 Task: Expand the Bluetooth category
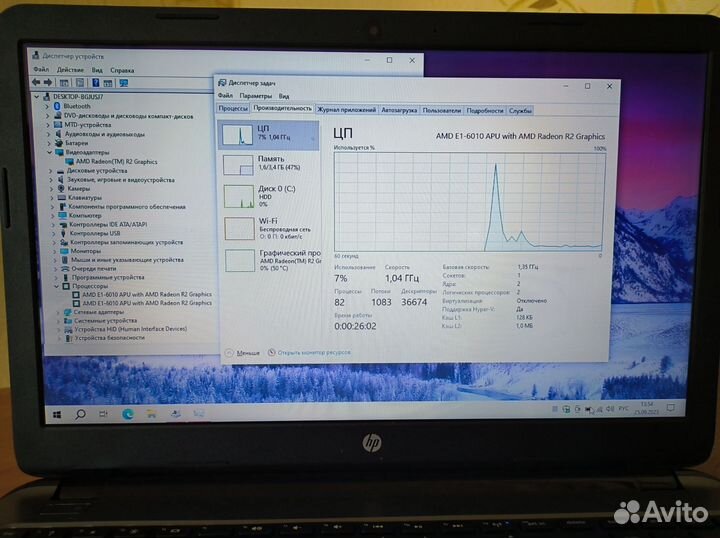pos(47,106)
